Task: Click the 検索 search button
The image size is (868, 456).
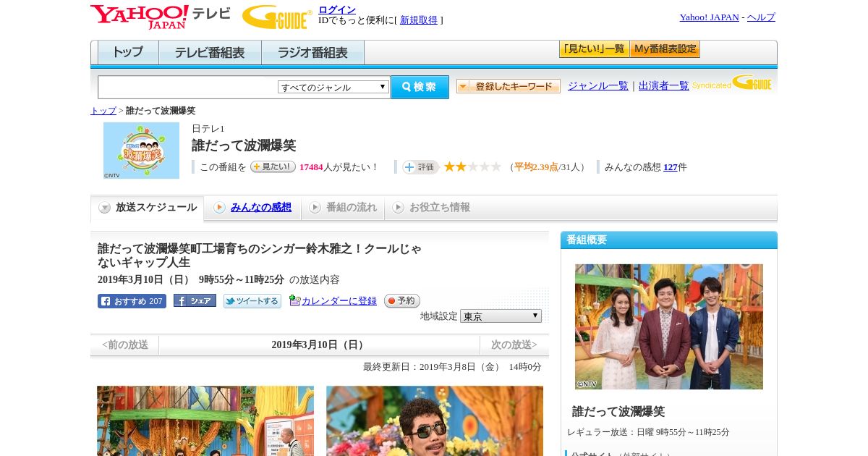Action: (420, 87)
